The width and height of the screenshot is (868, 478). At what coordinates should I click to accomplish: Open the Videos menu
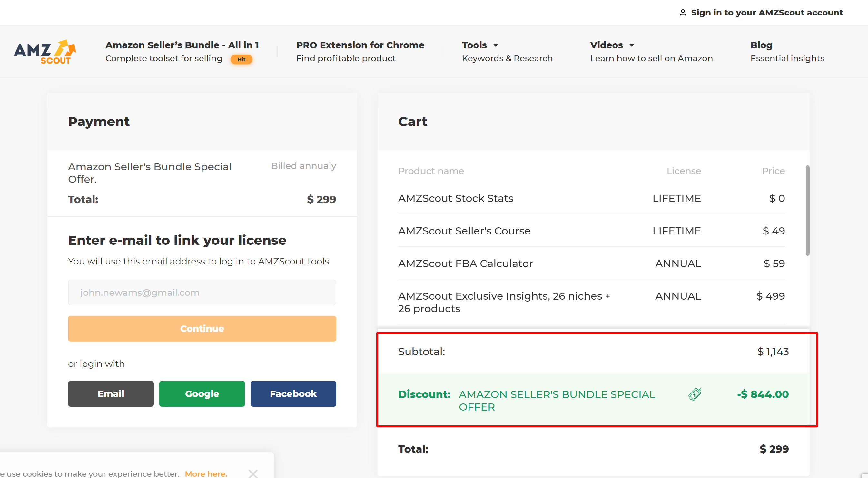tap(651, 52)
